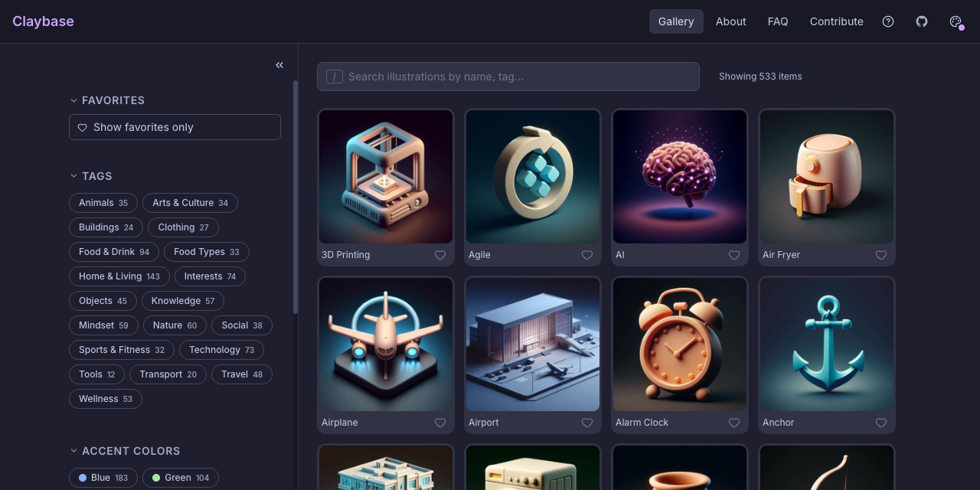This screenshot has width=980, height=490.
Task: Filter by Nature tag
Action: click(x=175, y=325)
